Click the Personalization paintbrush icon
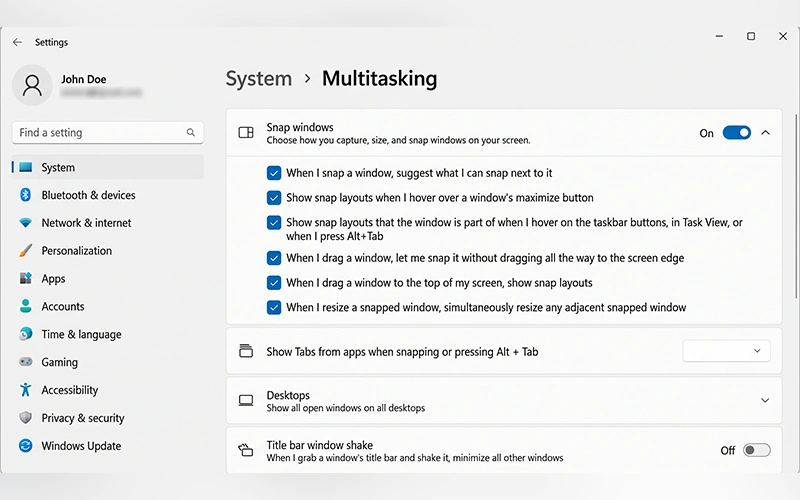This screenshot has height=500, width=800. pos(26,251)
